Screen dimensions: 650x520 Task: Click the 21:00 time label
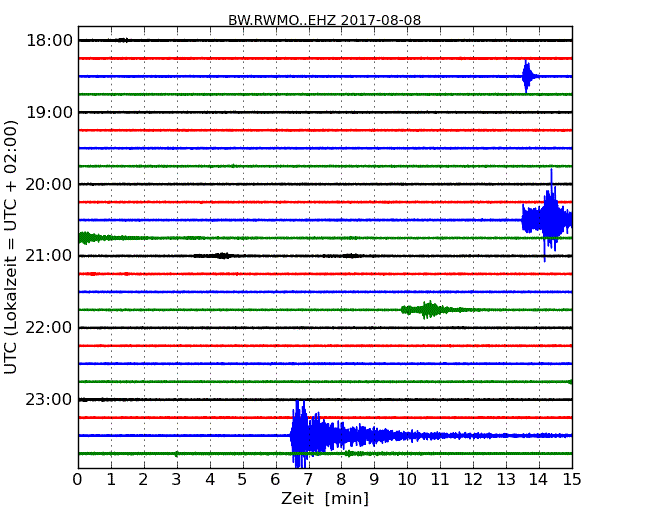(x=49, y=256)
